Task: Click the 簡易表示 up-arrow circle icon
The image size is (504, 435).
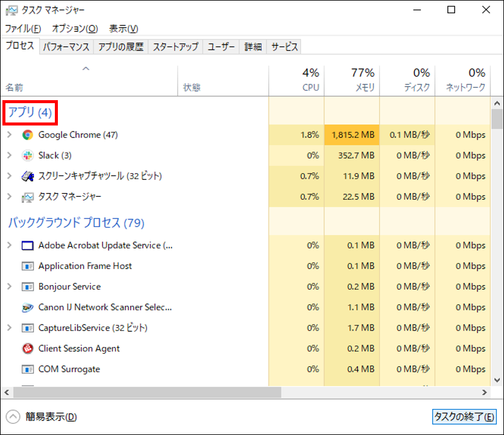Action: pyautogui.click(x=13, y=417)
